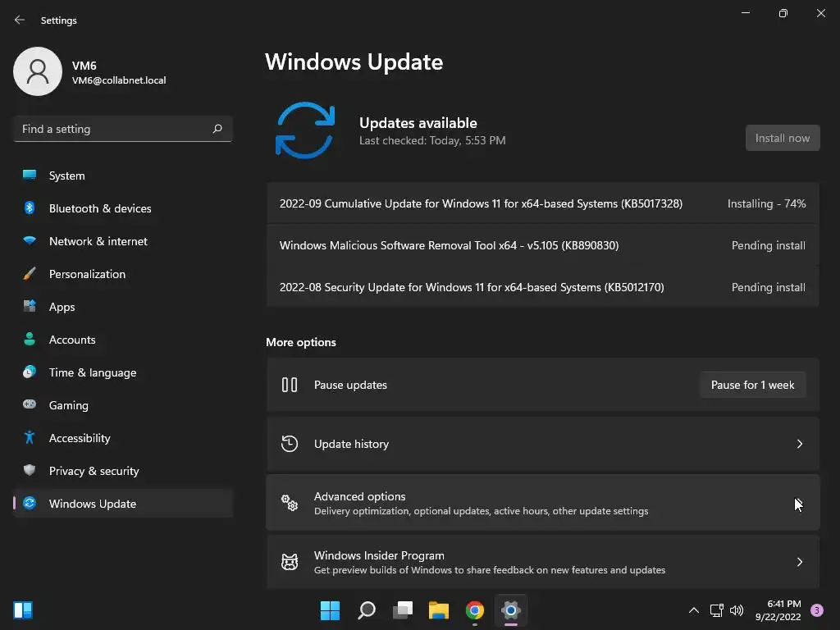Click the Bluetooth icon in the sidebar
The image size is (840, 630).
coord(30,208)
